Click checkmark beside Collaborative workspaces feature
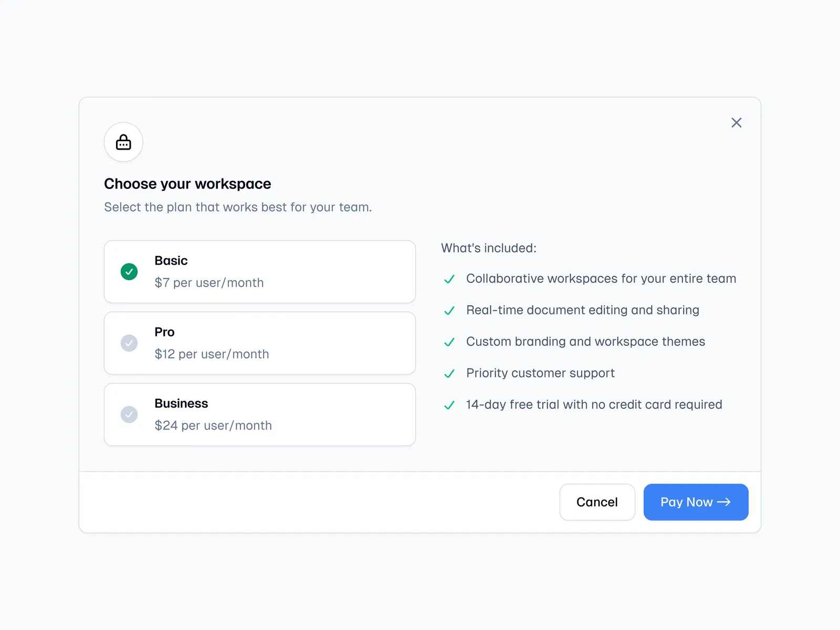840x630 pixels. (x=449, y=279)
